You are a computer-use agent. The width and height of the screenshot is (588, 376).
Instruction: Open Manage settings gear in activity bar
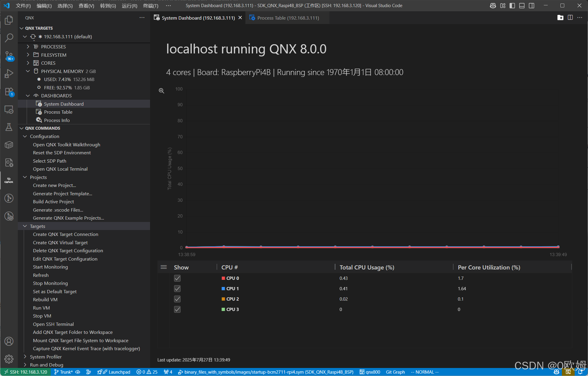point(9,359)
